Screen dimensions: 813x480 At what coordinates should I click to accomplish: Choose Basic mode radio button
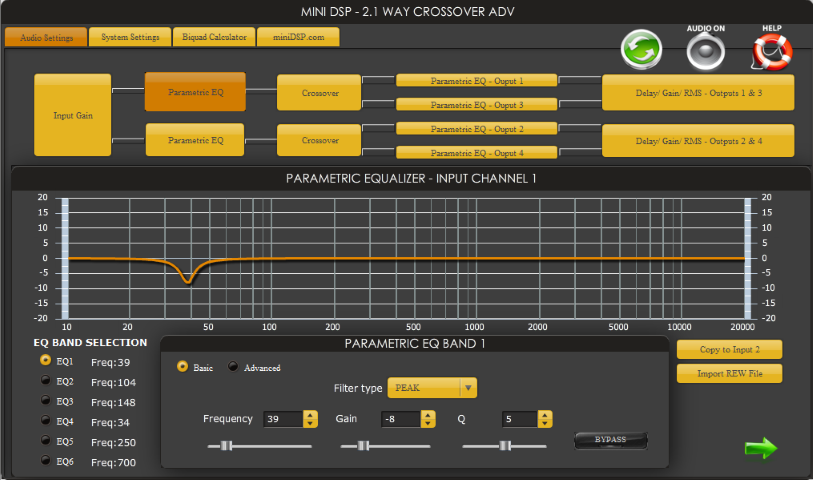[x=182, y=366]
